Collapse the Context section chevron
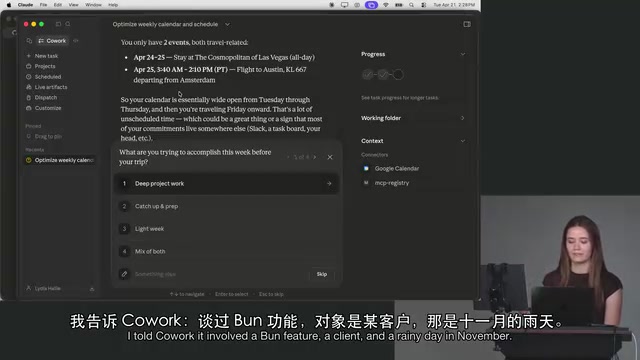 point(462,141)
